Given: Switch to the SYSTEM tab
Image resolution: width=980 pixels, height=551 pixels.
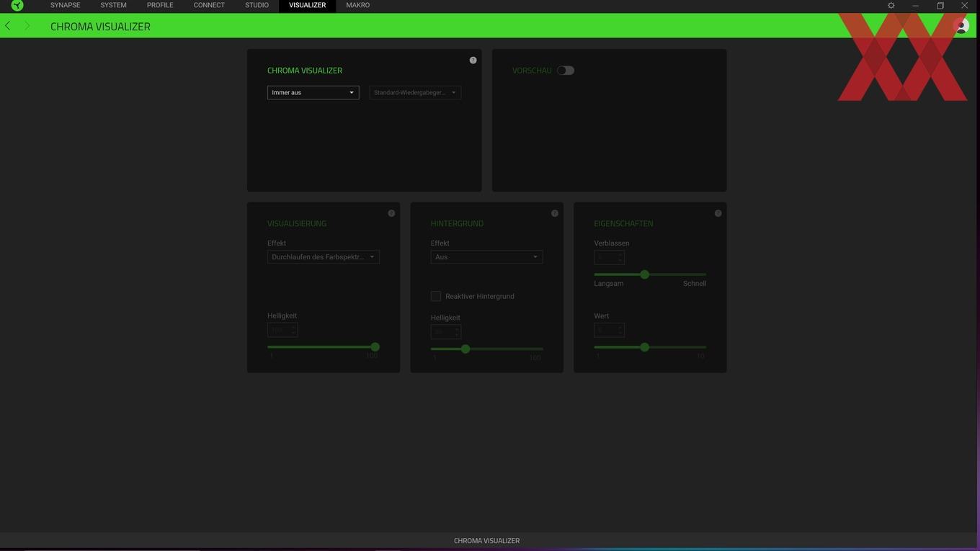Looking at the screenshot, I should pyautogui.click(x=113, y=5).
